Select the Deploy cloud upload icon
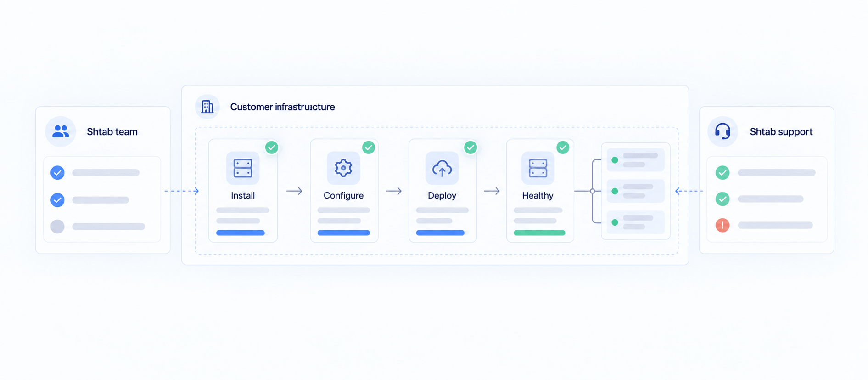 442,169
